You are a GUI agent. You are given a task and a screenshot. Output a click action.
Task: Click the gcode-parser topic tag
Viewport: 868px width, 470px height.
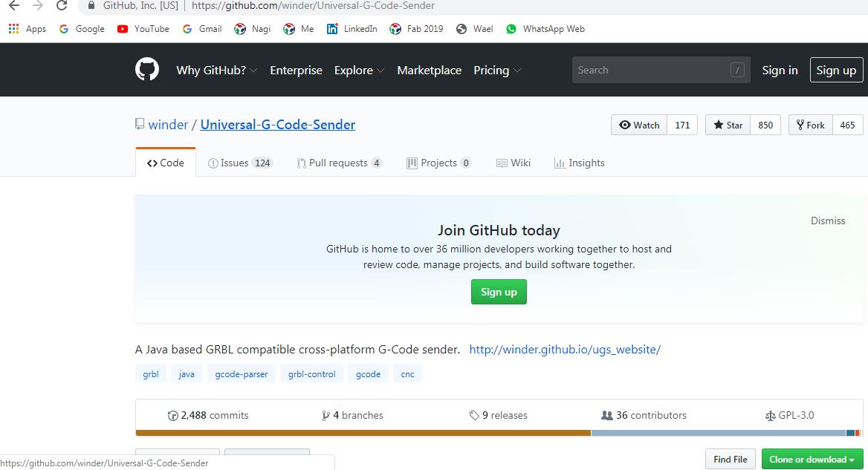242,373
